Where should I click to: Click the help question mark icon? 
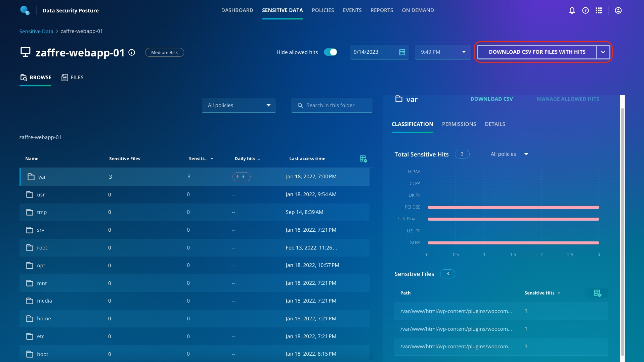(x=585, y=10)
